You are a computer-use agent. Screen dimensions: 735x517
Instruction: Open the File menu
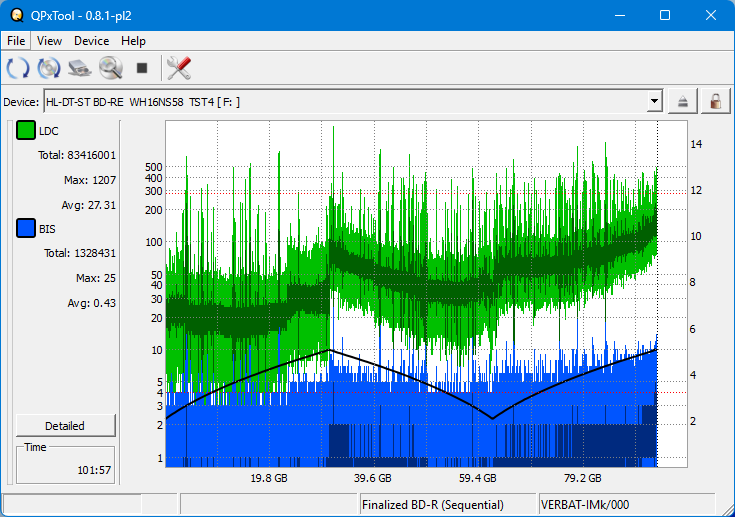[16, 41]
